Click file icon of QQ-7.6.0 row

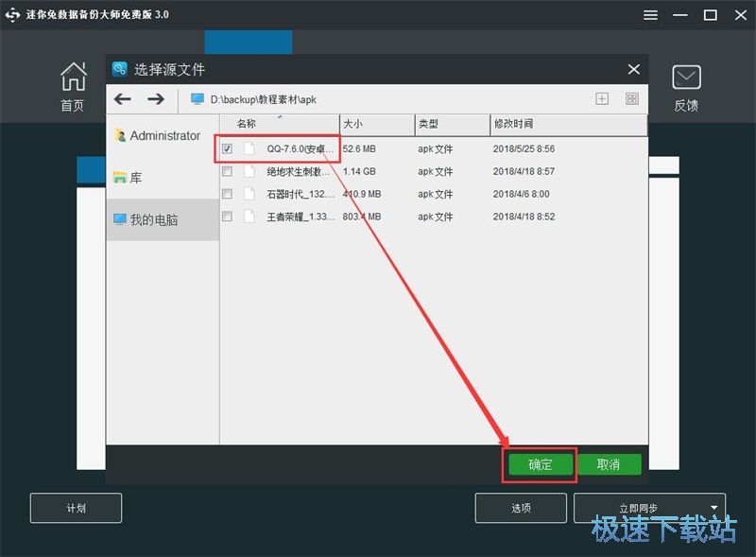pyautogui.click(x=249, y=148)
